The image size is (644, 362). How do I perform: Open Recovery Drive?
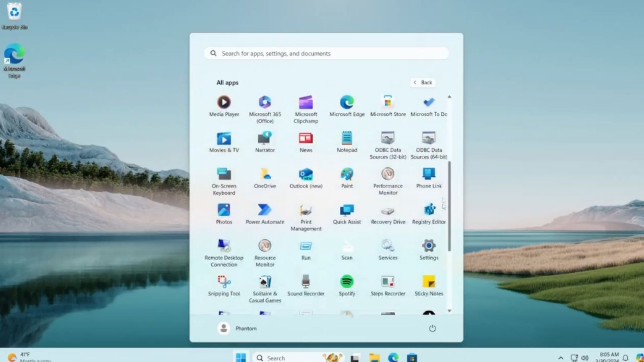[388, 214]
